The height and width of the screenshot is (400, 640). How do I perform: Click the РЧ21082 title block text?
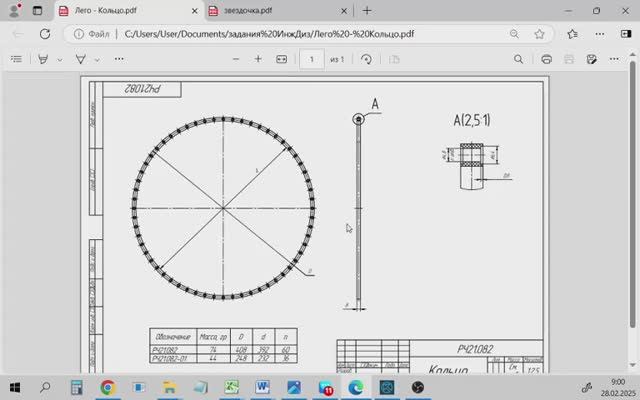[475, 349]
